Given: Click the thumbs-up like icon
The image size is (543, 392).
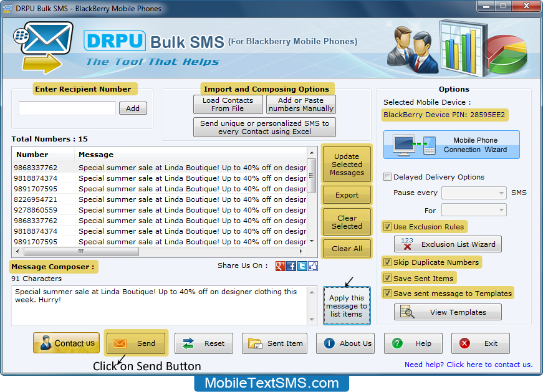Looking at the screenshot, I should [x=313, y=266].
